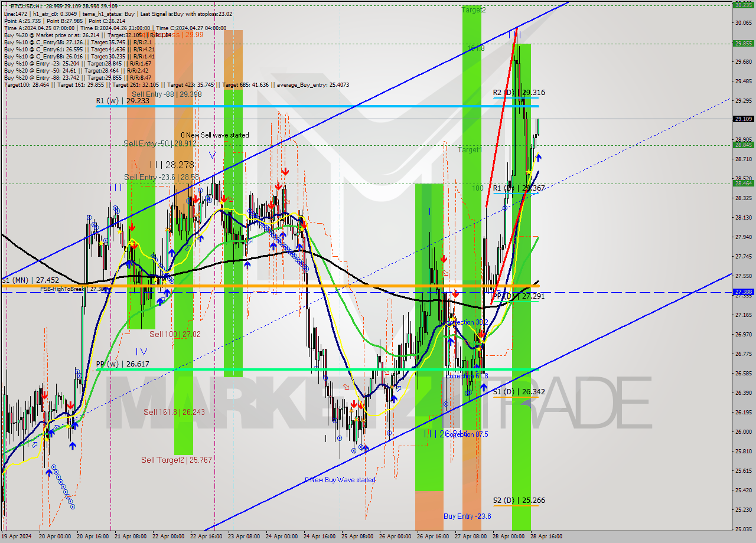The image size is (756, 543).
Task: Select the 'Sell Entry -88 | 29.398' label
Action: point(167,94)
